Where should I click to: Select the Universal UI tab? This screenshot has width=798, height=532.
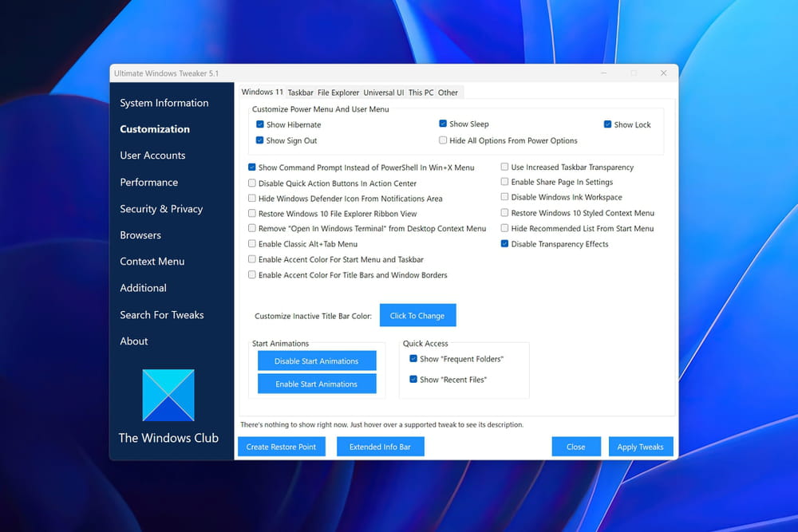point(383,93)
